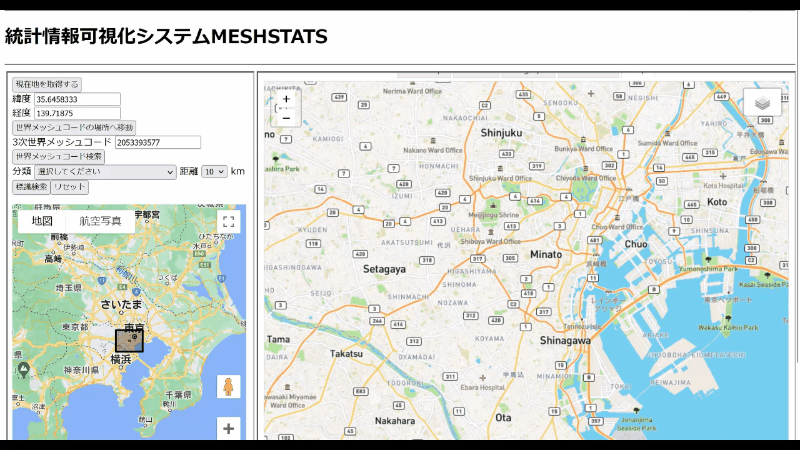
Task: Click the Bunkyo Ward Office label
Action: (584, 149)
